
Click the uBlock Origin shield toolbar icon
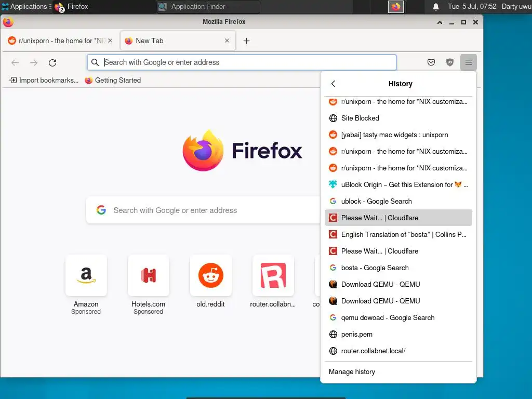pos(450,62)
